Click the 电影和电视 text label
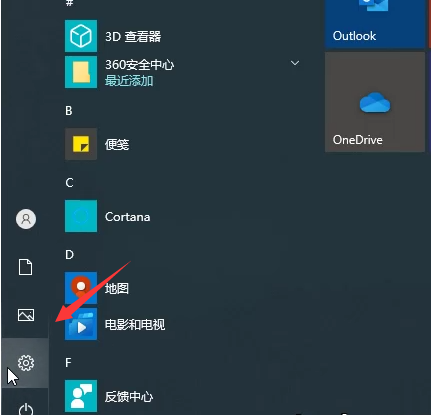Image resolution: width=431 pixels, height=416 pixels. coord(135,324)
